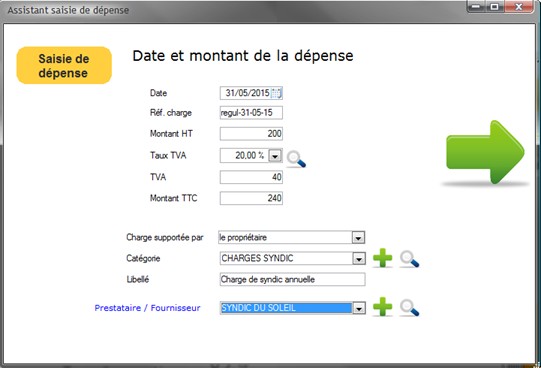This screenshot has height=368, width=541.
Task: Expand the Catégorie dropdown arrow
Action: click(359, 259)
